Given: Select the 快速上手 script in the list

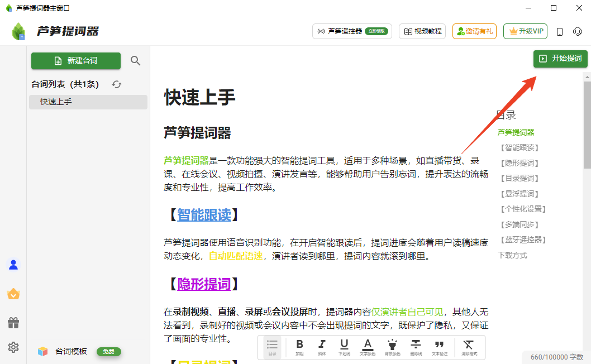Looking at the screenshot, I should click(x=88, y=102).
